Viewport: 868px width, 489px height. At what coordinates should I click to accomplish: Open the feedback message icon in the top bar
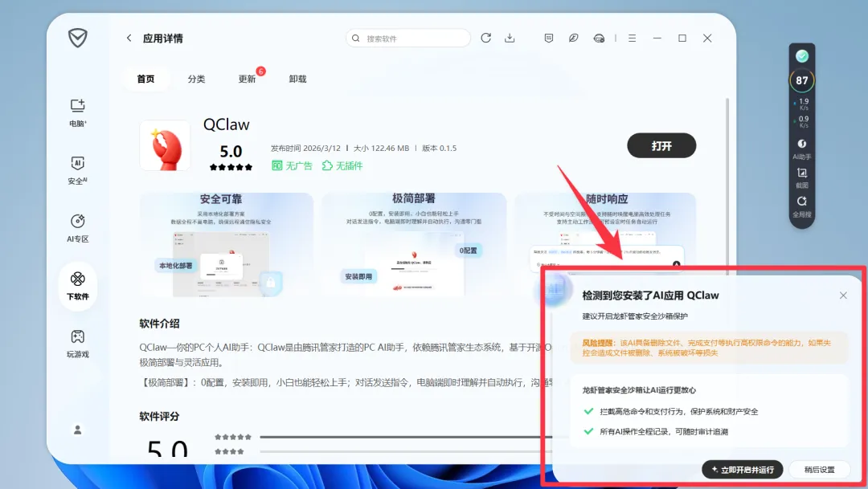coord(549,39)
